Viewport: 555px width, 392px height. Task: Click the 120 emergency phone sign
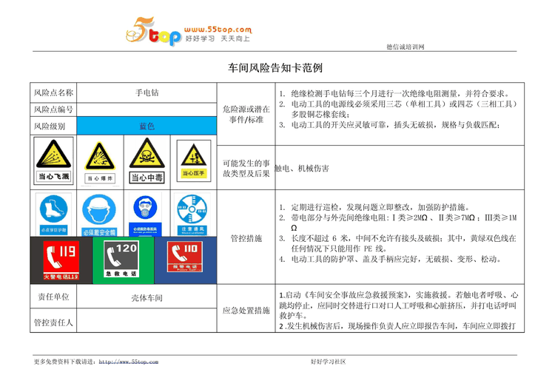(121, 259)
